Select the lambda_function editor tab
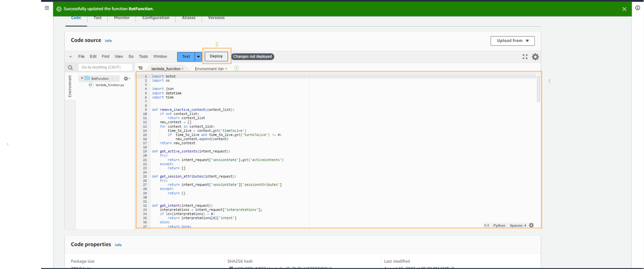 (166, 69)
